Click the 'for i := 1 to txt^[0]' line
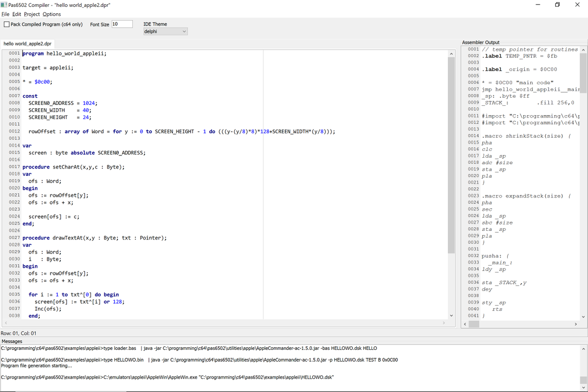 (x=73, y=294)
